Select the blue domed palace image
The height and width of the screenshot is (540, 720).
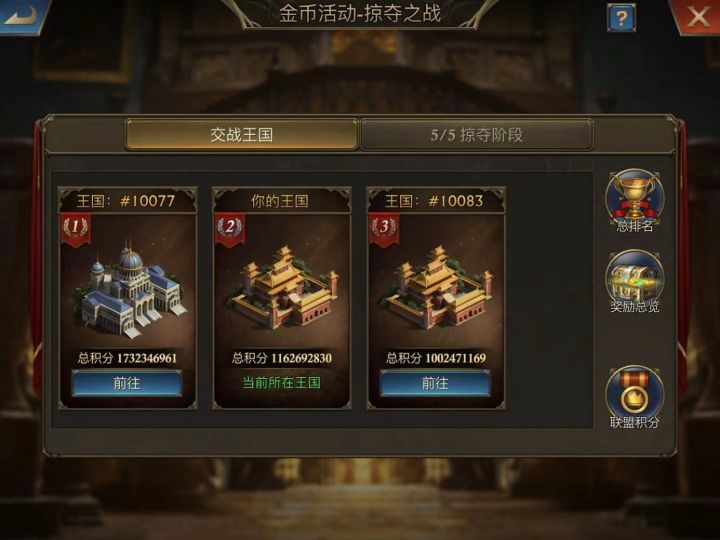(x=129, y=288)
